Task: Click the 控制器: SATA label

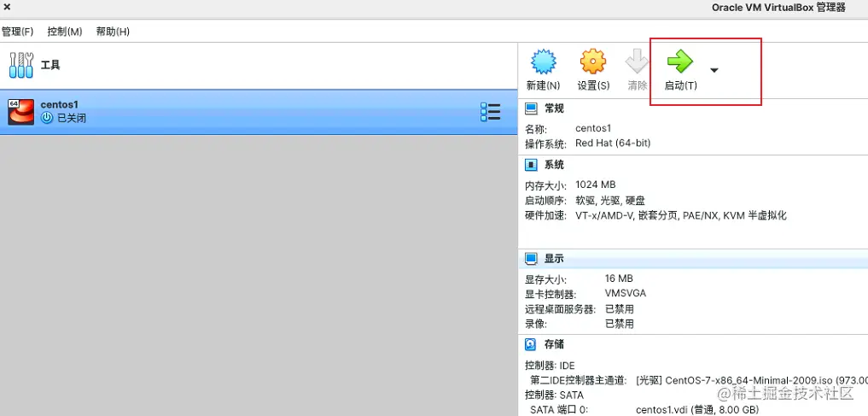Action: click(x=554, y=395)
